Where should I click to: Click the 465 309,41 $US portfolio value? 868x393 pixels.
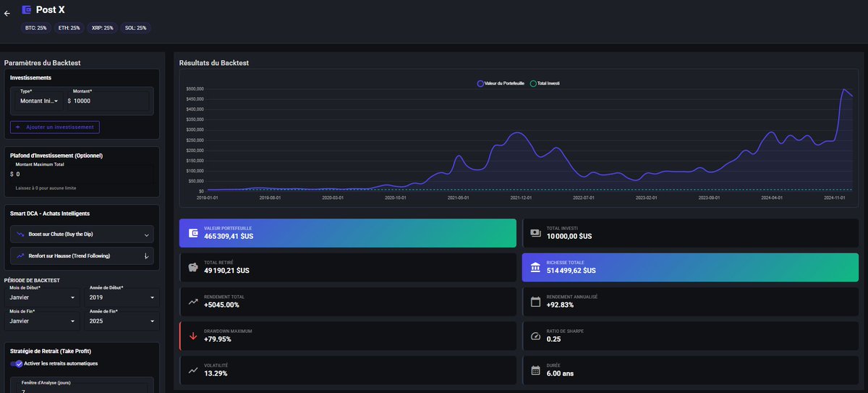[x=229, y=237]
